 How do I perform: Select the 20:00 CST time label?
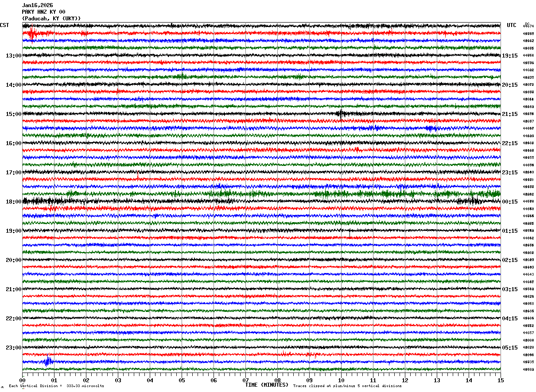click(x=14, y=260)
